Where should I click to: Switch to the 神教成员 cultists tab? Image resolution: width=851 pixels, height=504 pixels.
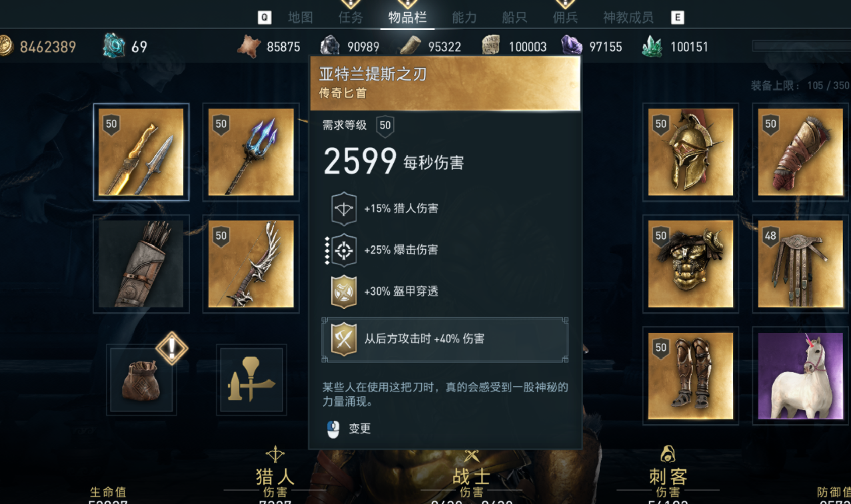(628, 18)
